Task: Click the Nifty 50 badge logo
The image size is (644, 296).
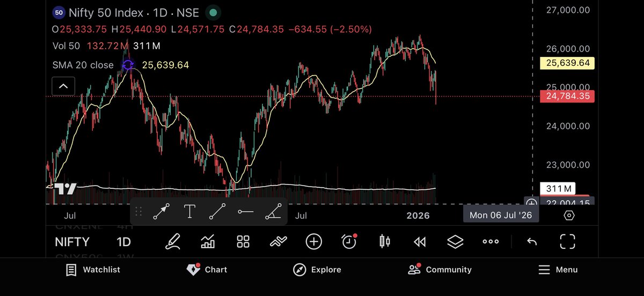Action: coord(59,12)
